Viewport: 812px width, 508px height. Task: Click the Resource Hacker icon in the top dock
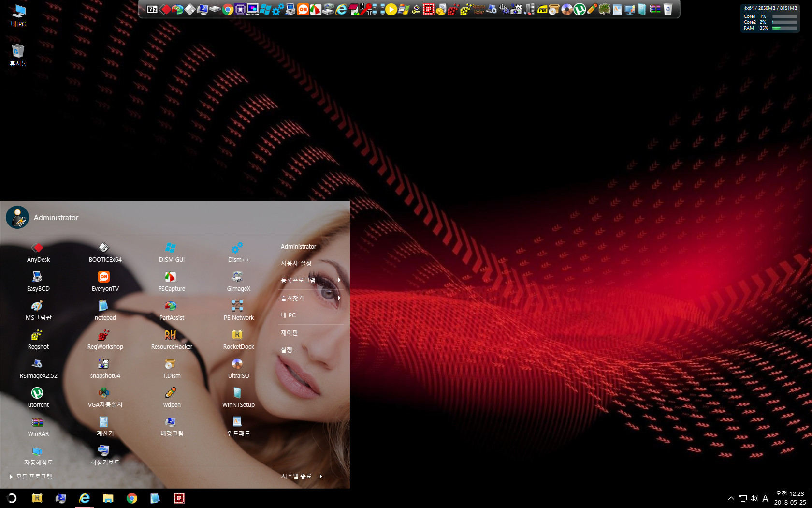pos(478,9)
